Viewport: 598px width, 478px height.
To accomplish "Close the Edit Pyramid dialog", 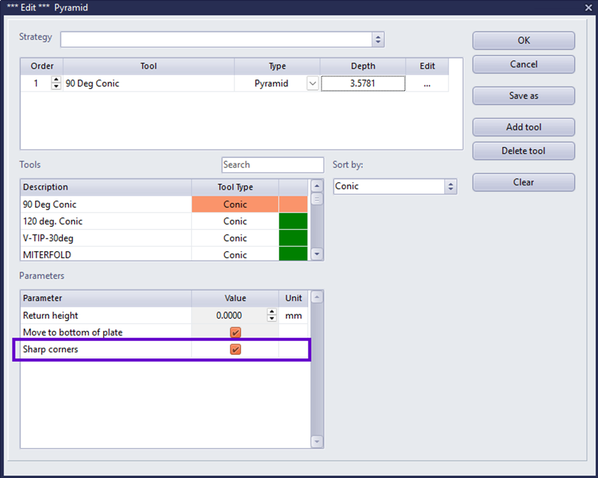I will (588, 8).
